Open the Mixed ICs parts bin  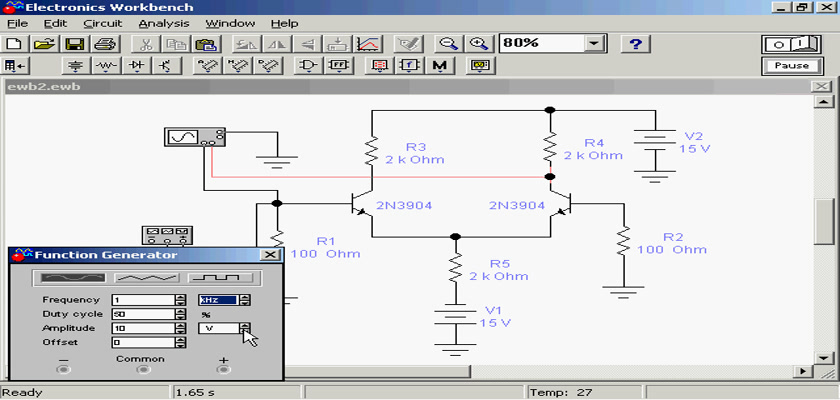(236, 66)
